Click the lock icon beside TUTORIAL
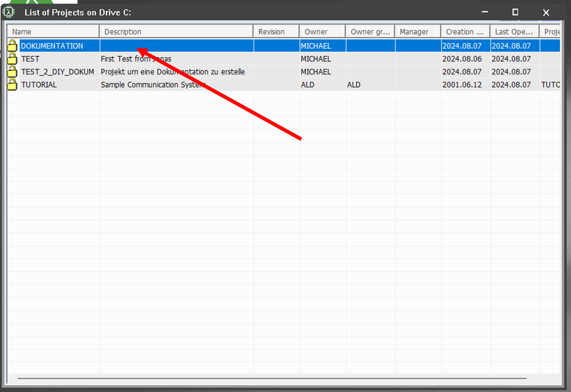571x392 pixels. (12, 85)
